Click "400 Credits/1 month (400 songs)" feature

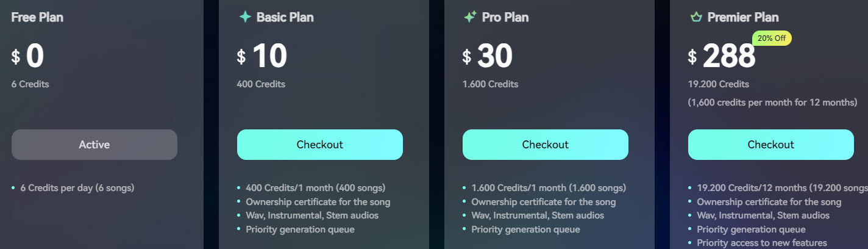pos(316,188)
